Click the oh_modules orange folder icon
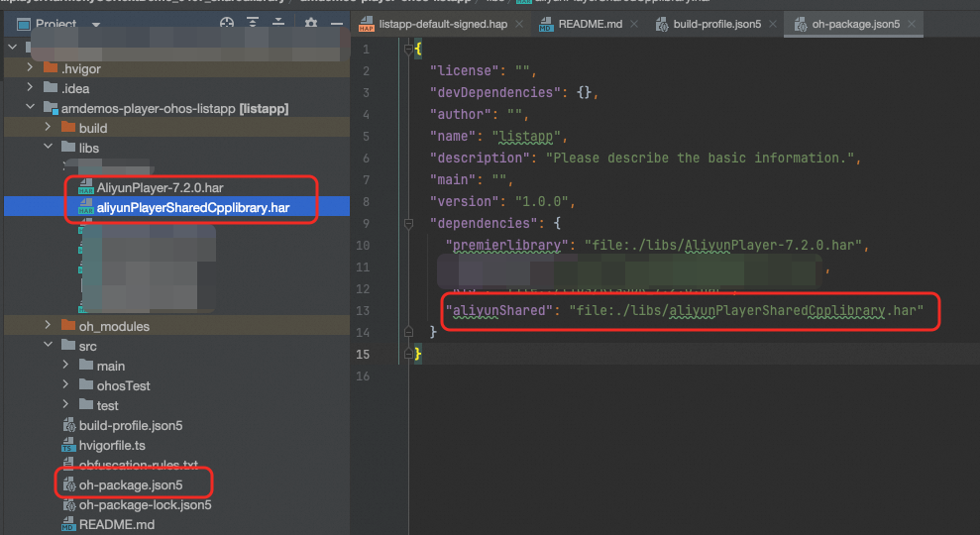The image size is (980, 535). click(x=68, y=325)
